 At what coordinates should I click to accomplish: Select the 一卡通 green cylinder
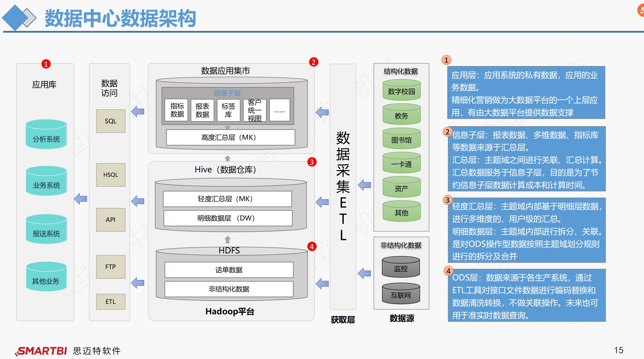(402, 163)
